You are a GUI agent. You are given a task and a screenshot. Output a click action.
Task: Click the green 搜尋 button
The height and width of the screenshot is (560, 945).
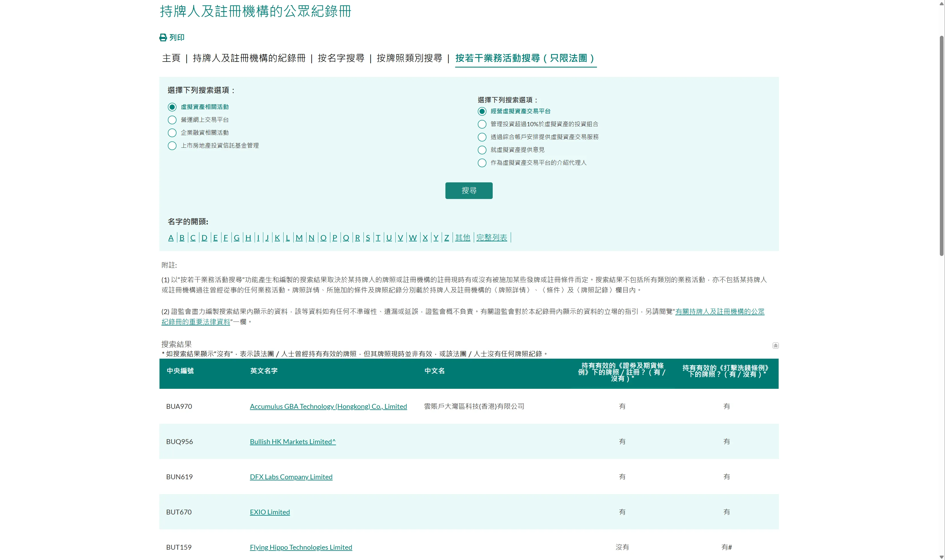click(x=469, y=191)
